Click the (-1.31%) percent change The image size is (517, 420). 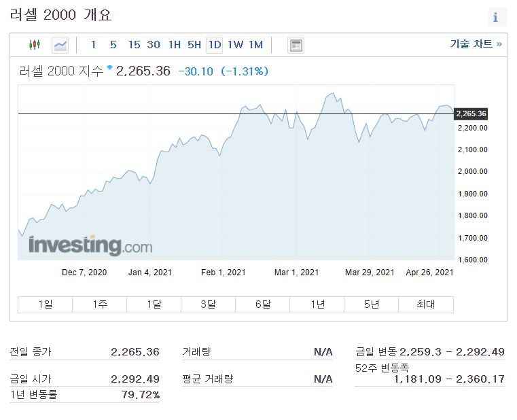245,71
